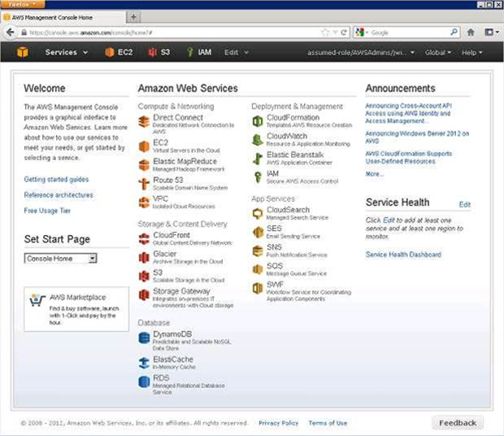
Task: Open the Console Home start page combo box
Action: click(60, 258)
